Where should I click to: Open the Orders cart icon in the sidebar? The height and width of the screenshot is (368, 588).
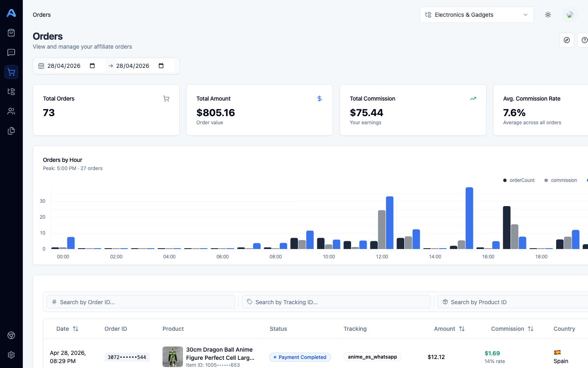pos(11,72)
